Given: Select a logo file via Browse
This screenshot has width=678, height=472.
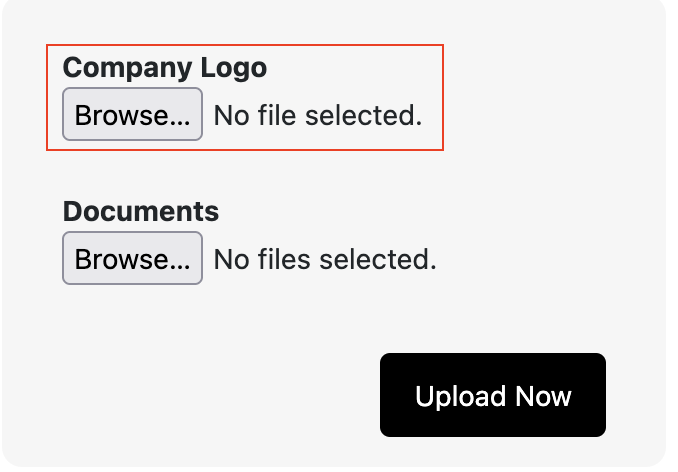Looking at the screenshot, I should coord(132,115).
